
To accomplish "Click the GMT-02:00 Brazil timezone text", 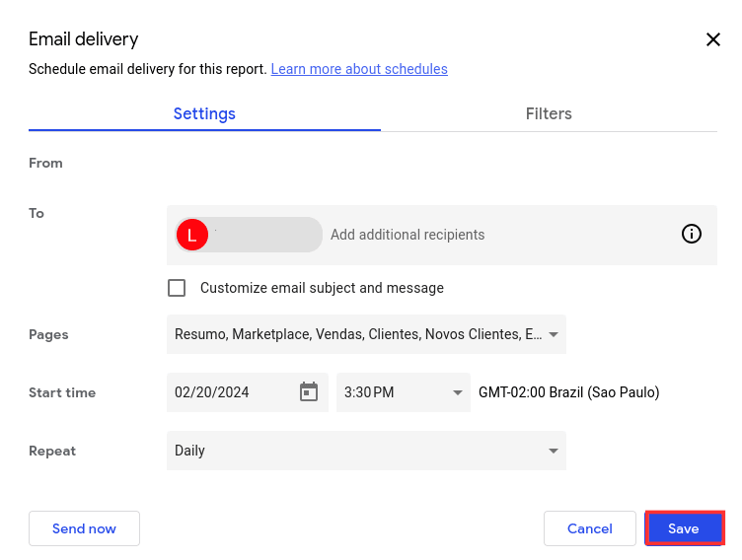I will 568,392.
